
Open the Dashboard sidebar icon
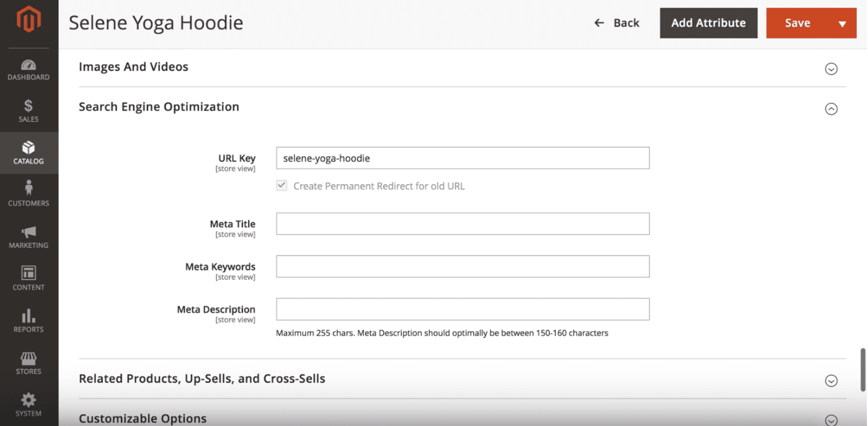[x=29, y=65]
